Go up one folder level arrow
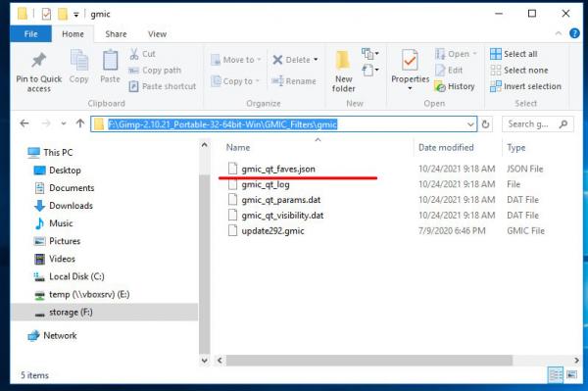Image resolution: width=588 pixels, height=391 pixels. coord(80,123)
